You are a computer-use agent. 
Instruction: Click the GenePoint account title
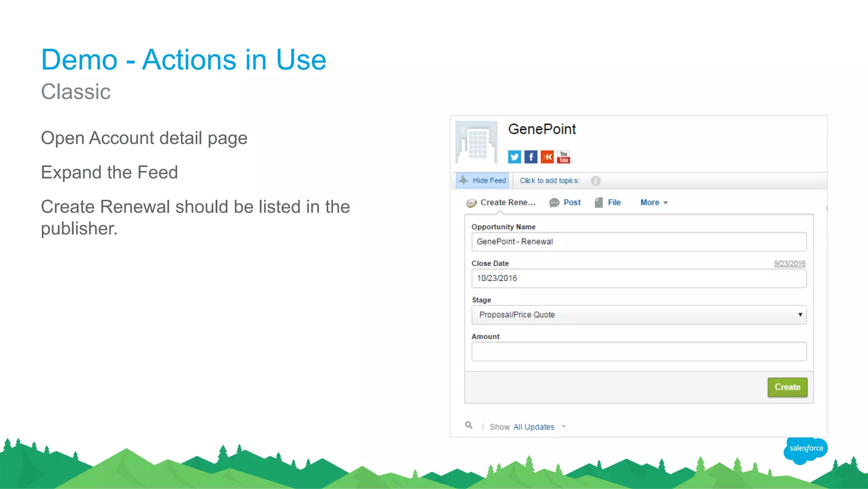click(x=542, y=129)
